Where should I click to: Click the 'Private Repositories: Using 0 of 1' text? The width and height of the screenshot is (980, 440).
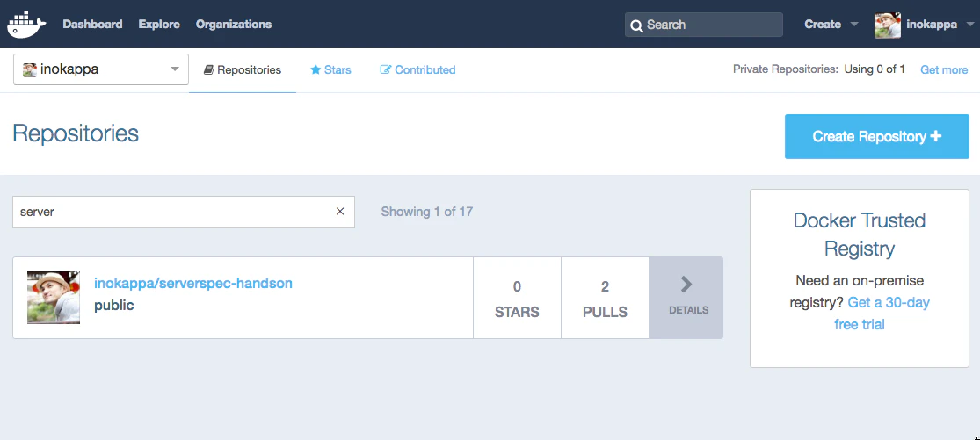(x=819, y=69)
